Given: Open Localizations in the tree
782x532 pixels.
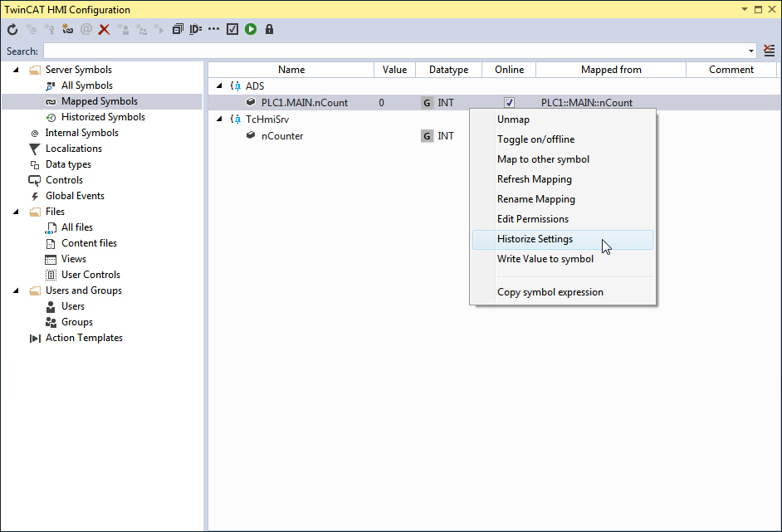Looking at the screenshot, I should pos(73,149).
